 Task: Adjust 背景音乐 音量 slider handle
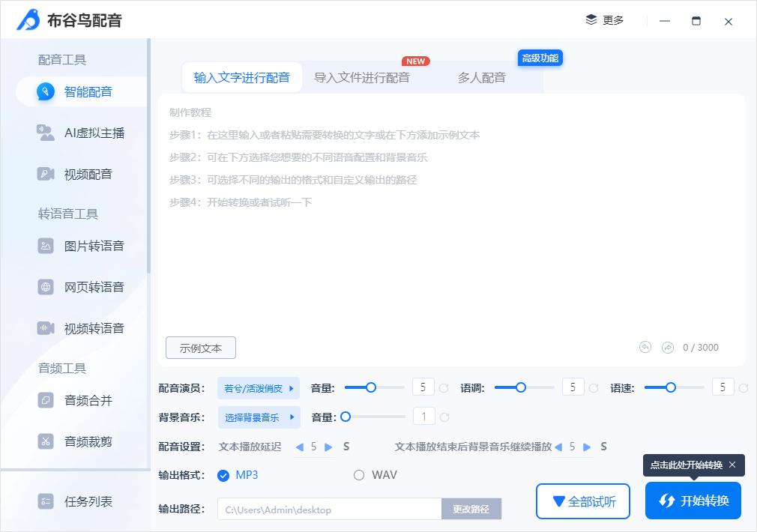click(x=346, y=417)
